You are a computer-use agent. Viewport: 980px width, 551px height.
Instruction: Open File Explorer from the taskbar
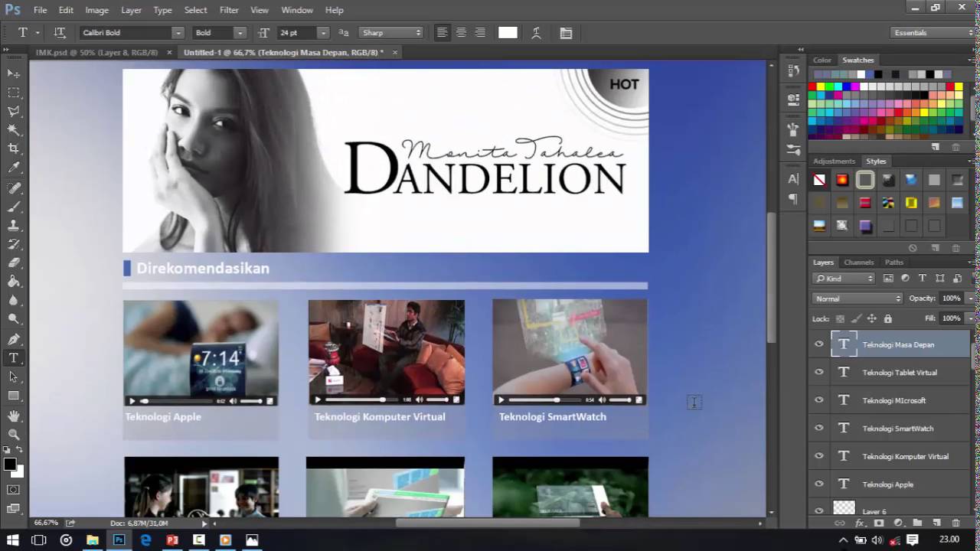coord(93,540)
